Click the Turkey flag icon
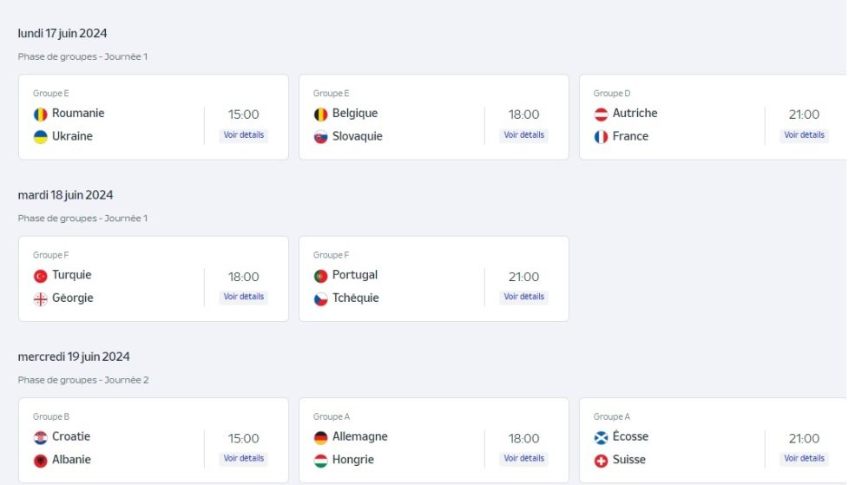The height and width of the screenshot is (485, 868). [x=41, y=275]
